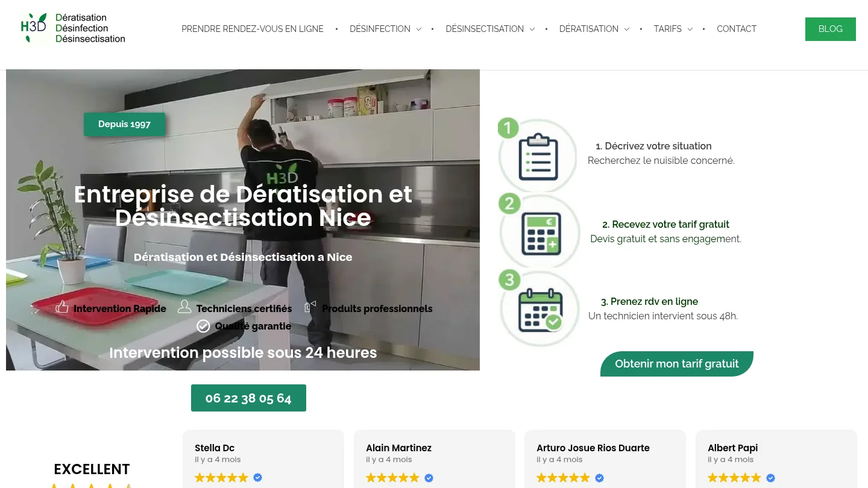868x488 pixels.
Task: Click verified badge on Stella Dc review
Action: (x=257, y=477)
